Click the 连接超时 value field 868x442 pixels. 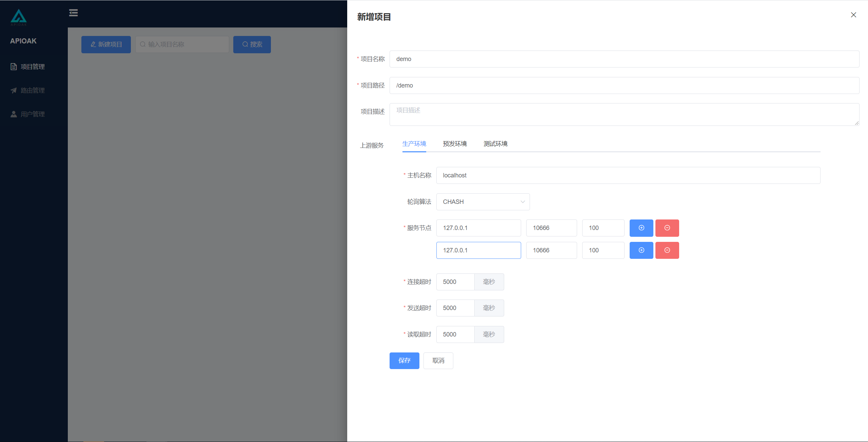click(x=455, y=282)
